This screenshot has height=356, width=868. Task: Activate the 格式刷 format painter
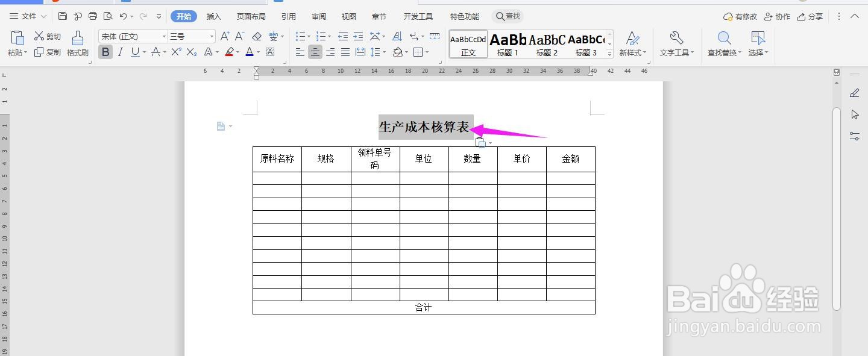click(x=78, y=44)
